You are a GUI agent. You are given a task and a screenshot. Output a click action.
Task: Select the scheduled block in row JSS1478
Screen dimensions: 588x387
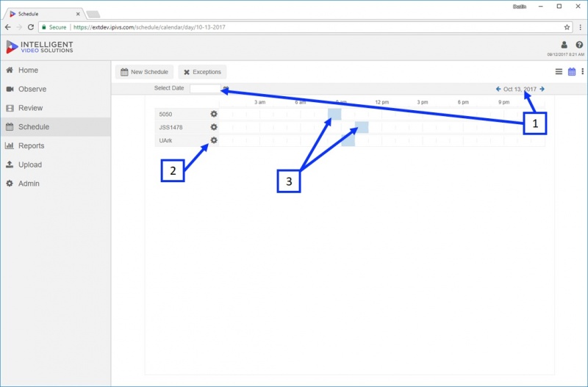tap(362, 127)
